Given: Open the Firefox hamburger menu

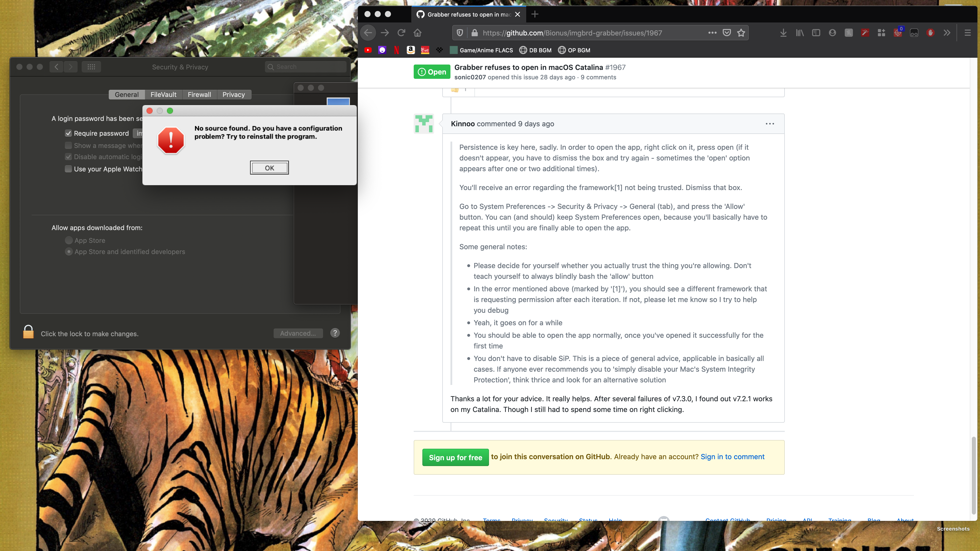Looking at the screenshot, I should pyautogui.click(x=967, y=33).
